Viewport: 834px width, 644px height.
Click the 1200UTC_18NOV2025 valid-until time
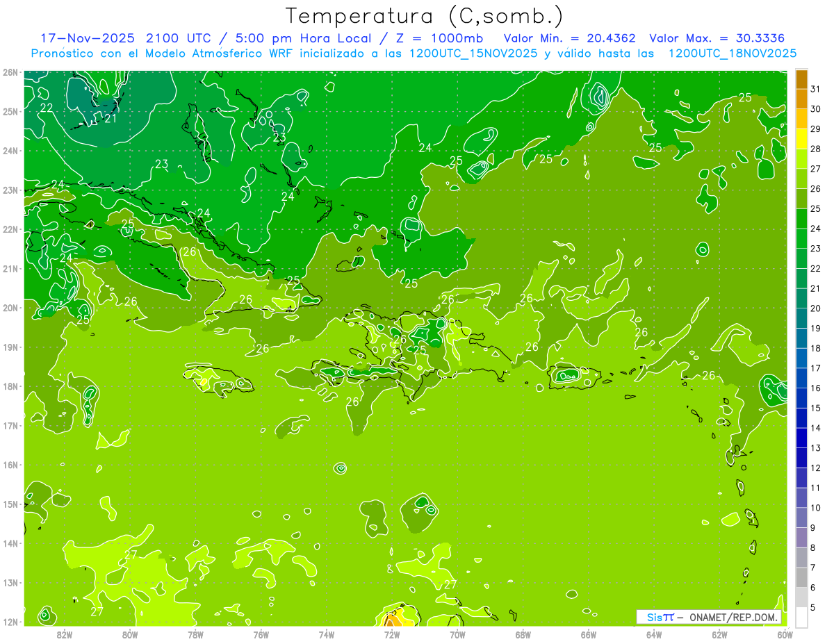pyautogui.click(x=732, y=53)
